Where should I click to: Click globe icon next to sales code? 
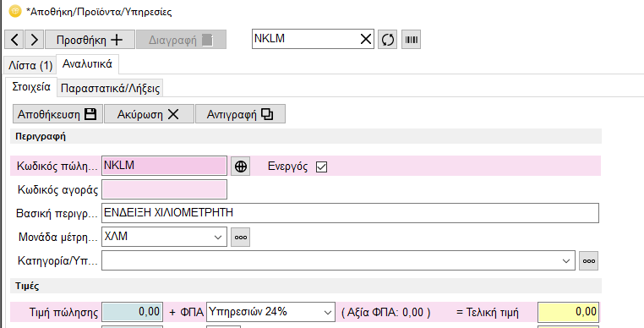[240, 166]
